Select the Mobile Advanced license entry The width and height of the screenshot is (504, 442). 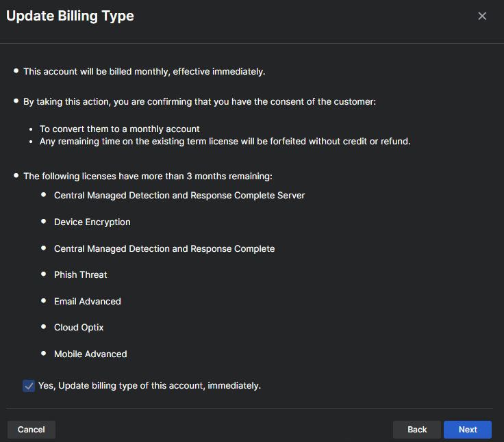click(x=90, y=354)
